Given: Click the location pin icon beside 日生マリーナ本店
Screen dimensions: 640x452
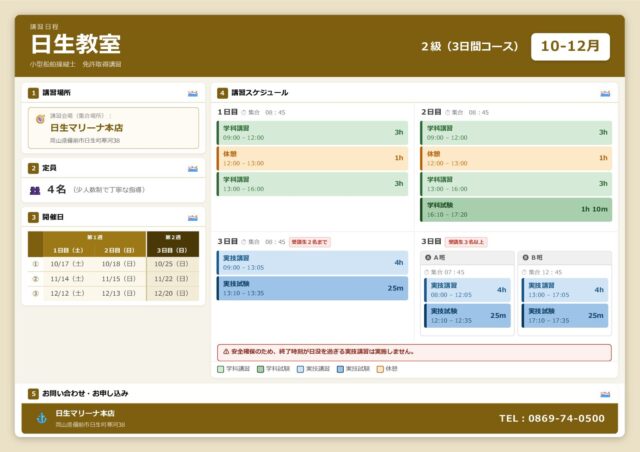Looking at the screenshot, I should [x=40, y=119].
